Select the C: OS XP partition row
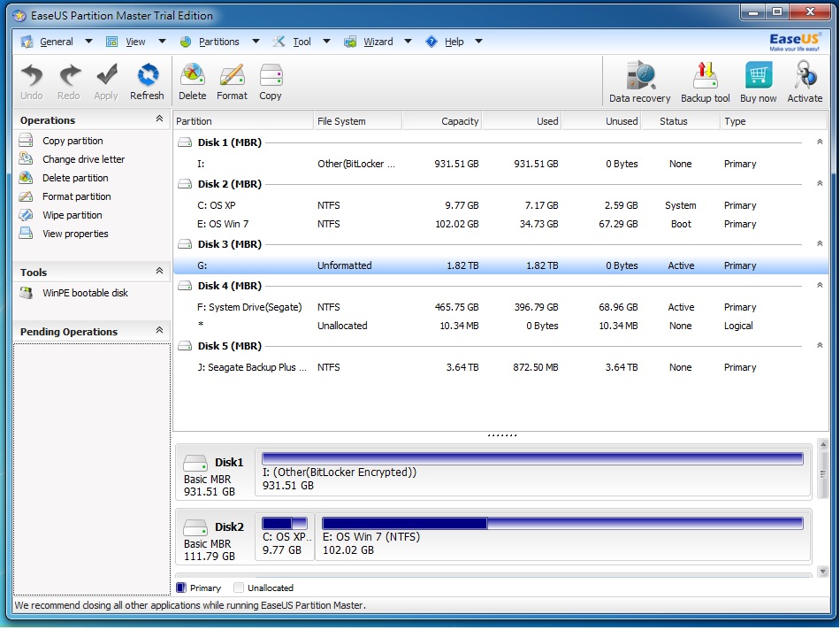 click(x=500, y=205)
